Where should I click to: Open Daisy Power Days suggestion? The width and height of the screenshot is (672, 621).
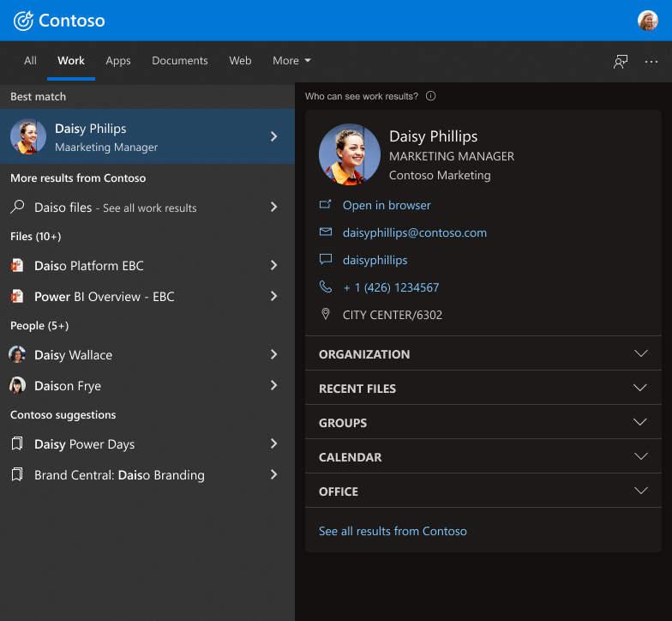point(147,444)
